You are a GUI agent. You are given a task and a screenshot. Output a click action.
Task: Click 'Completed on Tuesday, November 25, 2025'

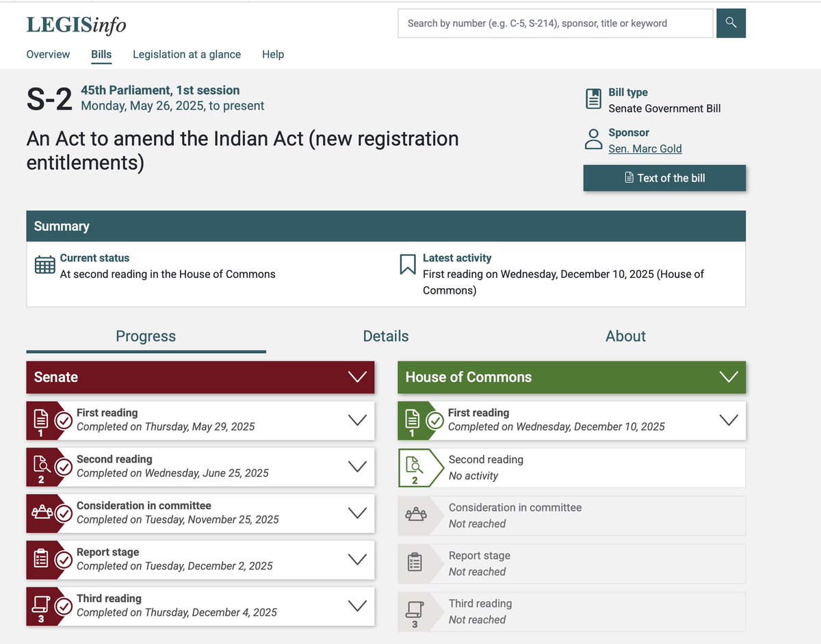pyautogui.click(x=178, y=519)
